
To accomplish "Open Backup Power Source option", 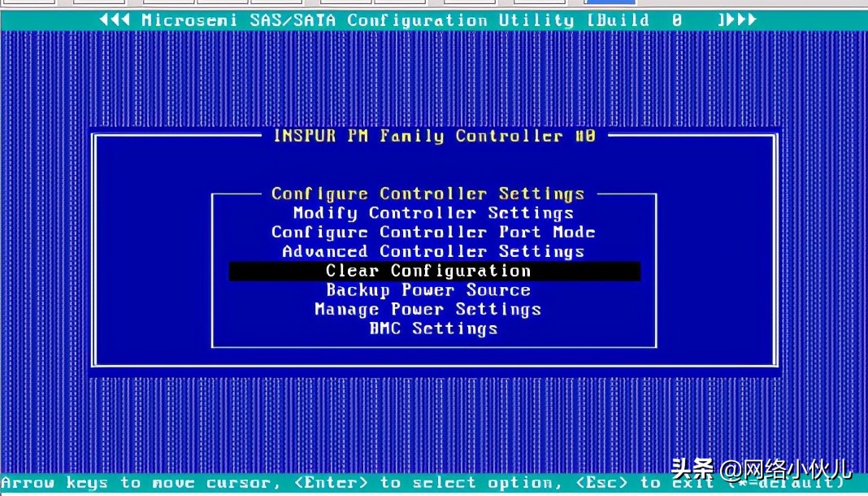I will (x=428, y=290).
